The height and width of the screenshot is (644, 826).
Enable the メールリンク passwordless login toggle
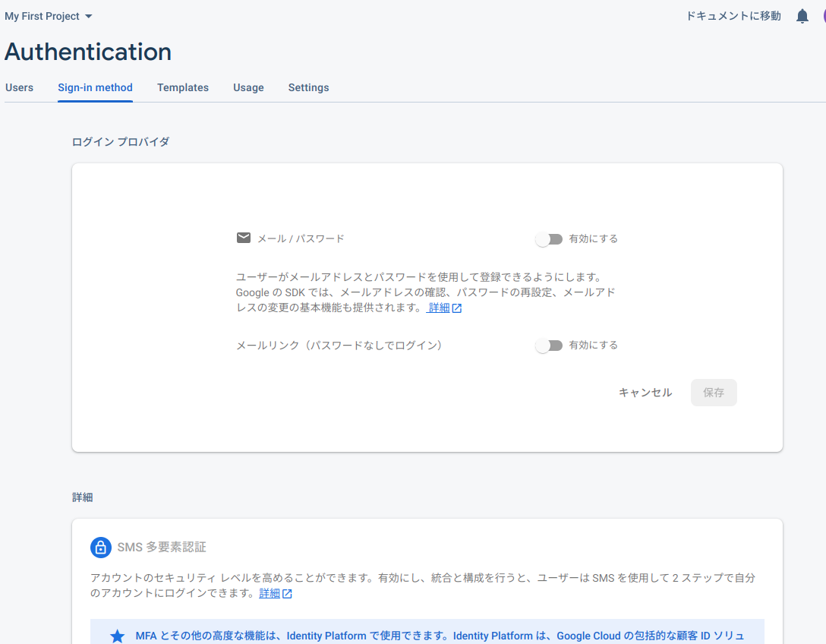pos(549,346)
